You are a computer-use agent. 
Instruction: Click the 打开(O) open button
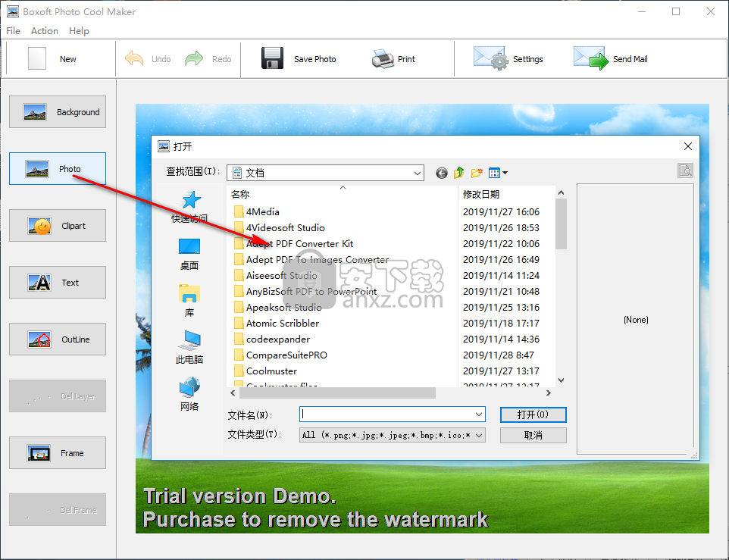[x=533, y=415]
